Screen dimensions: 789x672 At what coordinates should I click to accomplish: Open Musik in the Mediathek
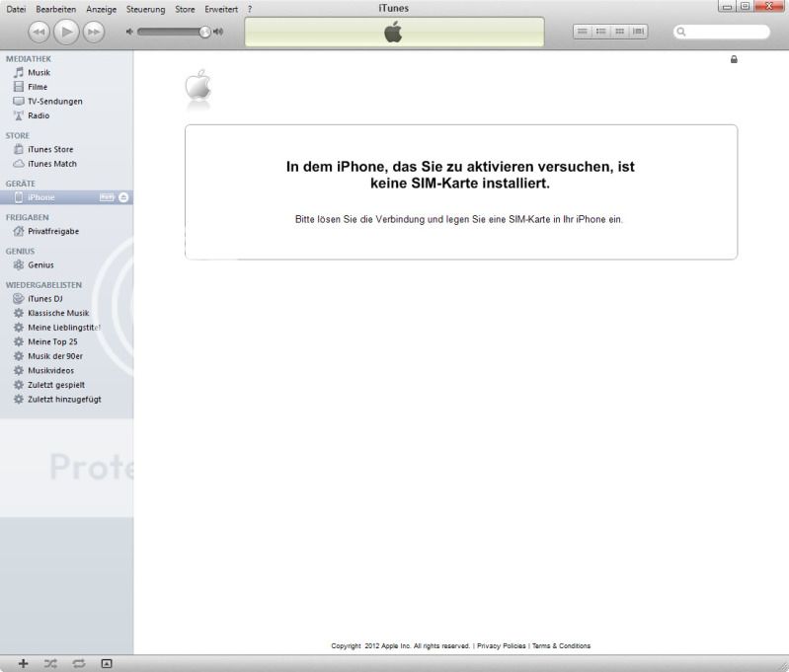click(x=39, y=73)
